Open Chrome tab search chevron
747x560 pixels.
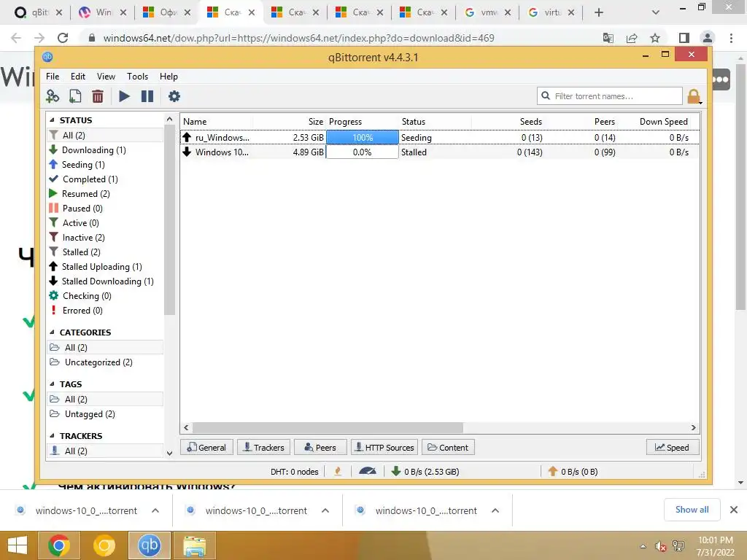[656, 12]
